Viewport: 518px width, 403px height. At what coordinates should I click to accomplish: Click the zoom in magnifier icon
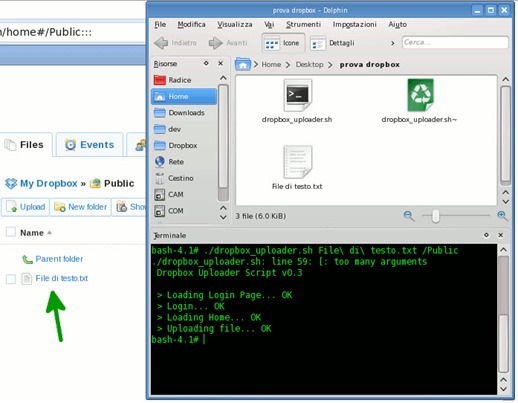(x=502, y=216)
